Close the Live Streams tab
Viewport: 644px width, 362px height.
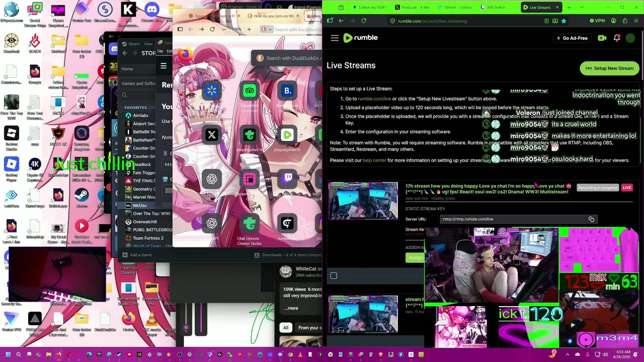click(557, 8)
